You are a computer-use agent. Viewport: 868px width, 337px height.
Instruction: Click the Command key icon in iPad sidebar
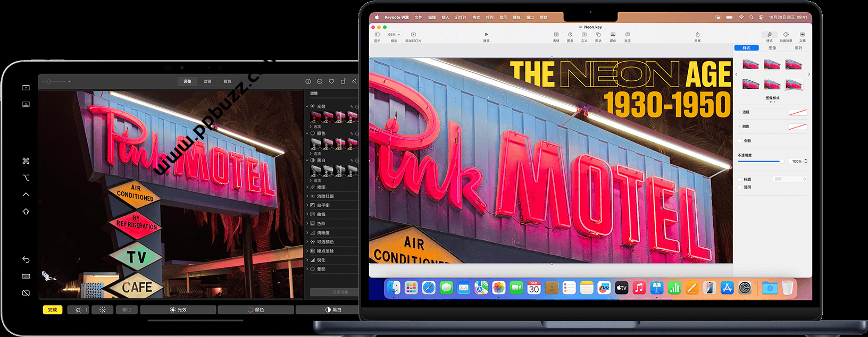[26, 161]
